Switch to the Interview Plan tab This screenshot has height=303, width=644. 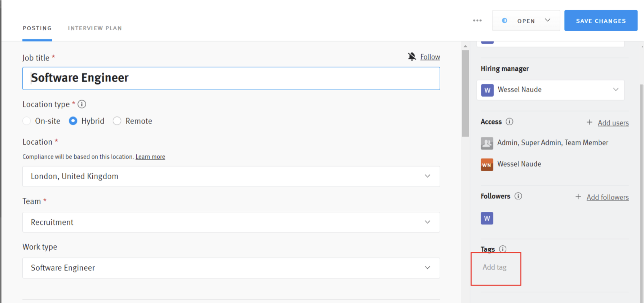pos(95,28)
